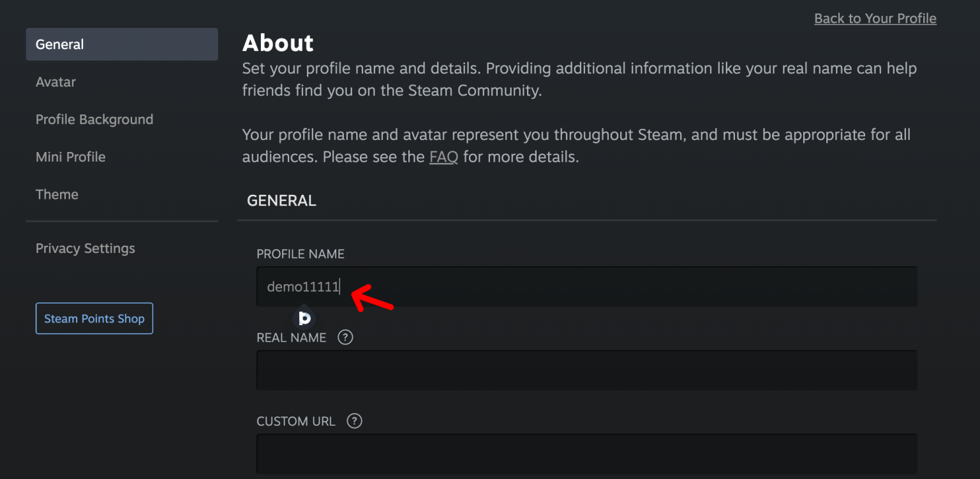
Task: Click the PROFILE NAME label
Action: point(301,254)
